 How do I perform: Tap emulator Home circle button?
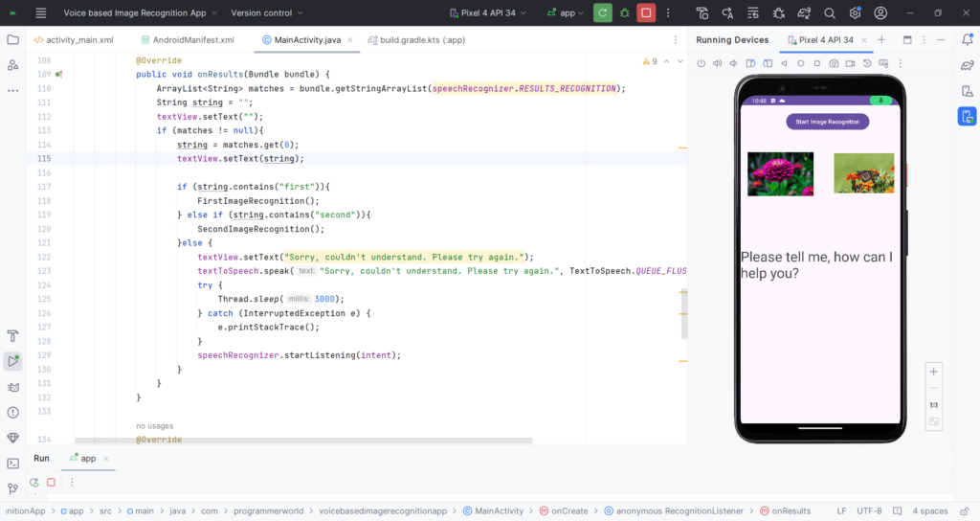click(x=801, y=63)
